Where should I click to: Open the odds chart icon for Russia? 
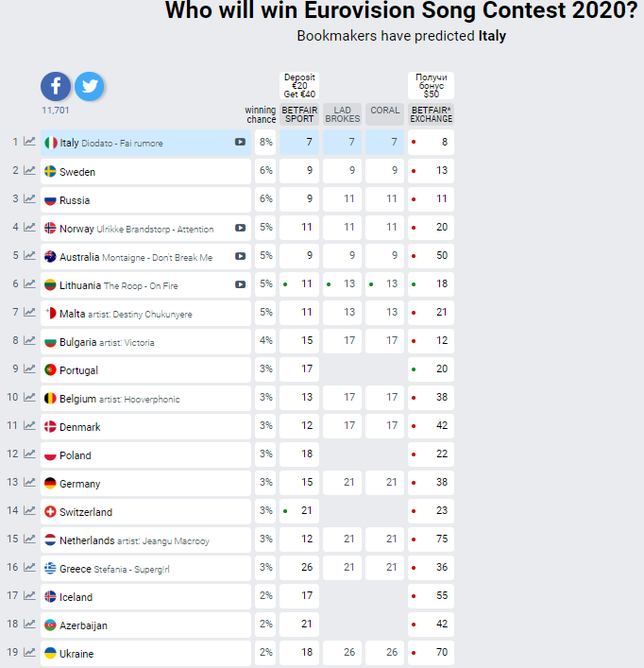pos(29,198)
